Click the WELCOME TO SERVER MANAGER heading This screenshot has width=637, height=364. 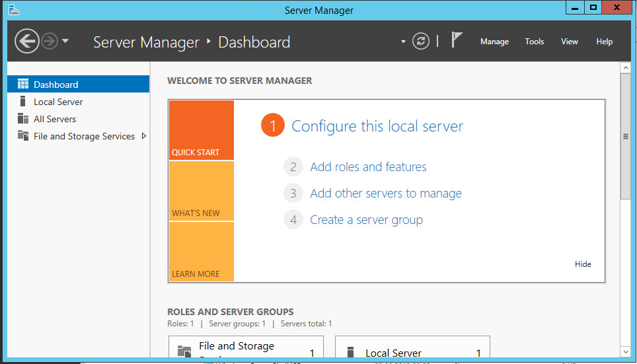coord(240,81)
